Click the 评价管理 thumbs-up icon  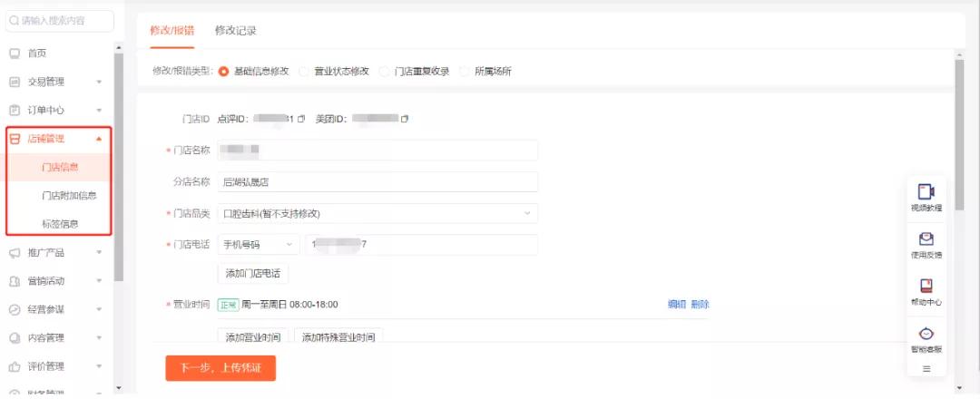coord(15,366)
